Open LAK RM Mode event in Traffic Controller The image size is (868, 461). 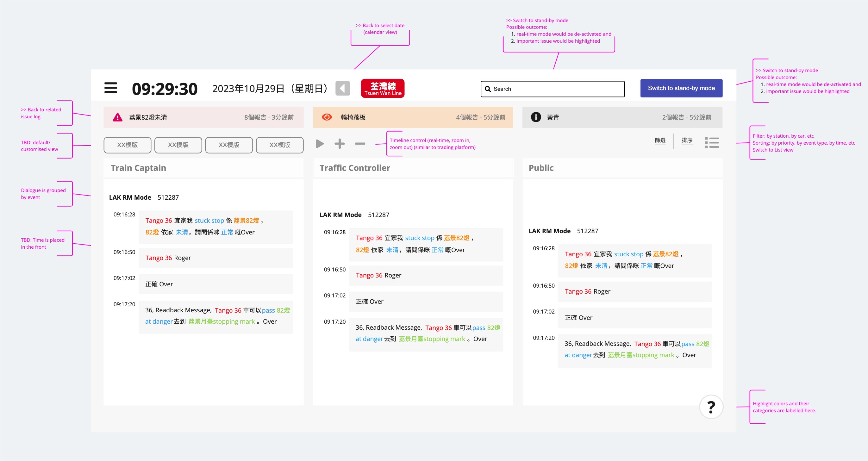[354, 215]
